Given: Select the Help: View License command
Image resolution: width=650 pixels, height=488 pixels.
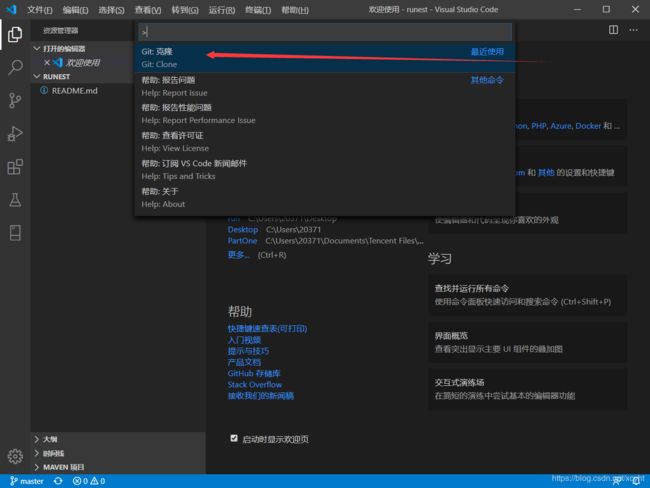Looking at the screenshot, I should coord(325,142).
